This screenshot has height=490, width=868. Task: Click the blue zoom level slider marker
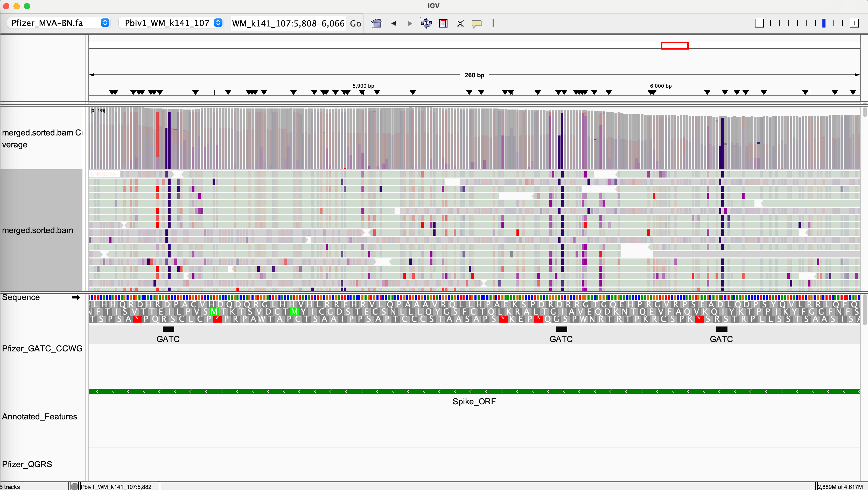[824, 23]
